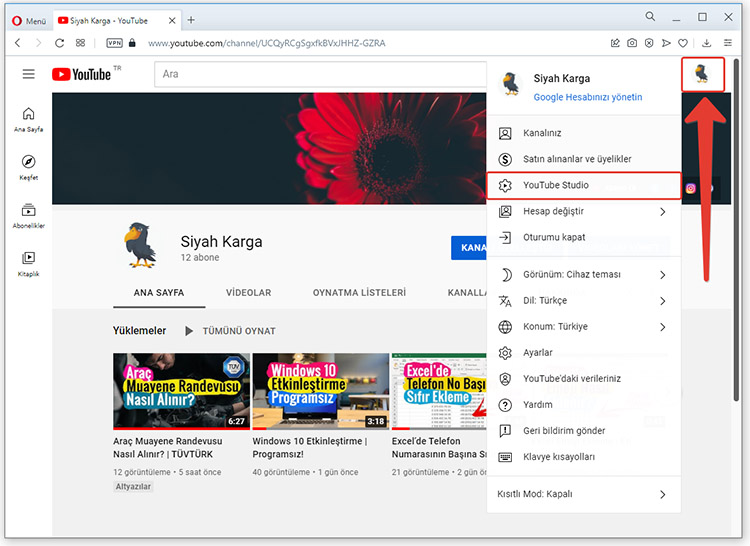
Task: Open the browser camera snapshot icon
Action: pos(632,43)
